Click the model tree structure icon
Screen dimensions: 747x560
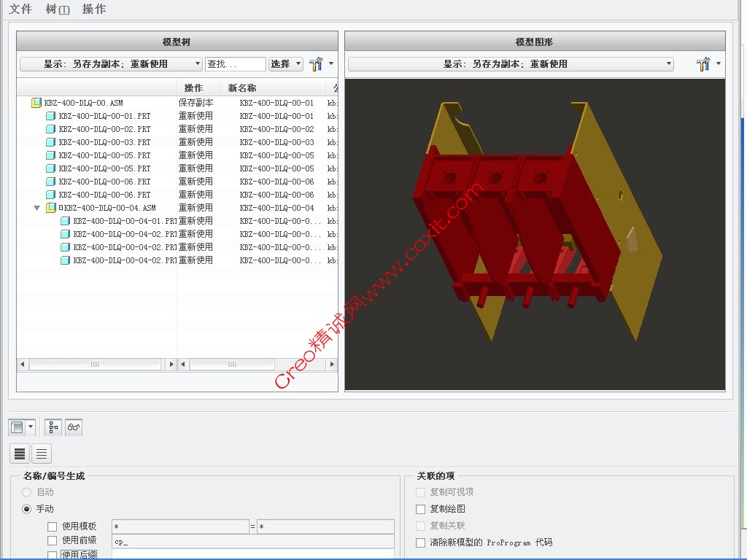[53, 427]
